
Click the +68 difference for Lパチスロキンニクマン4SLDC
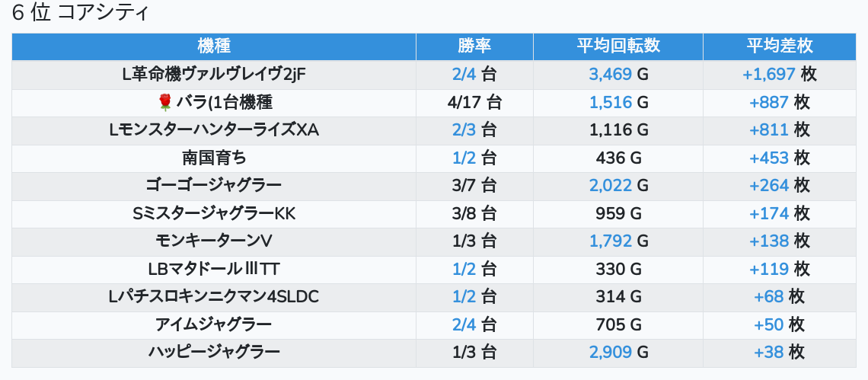(x=769, y=296)
